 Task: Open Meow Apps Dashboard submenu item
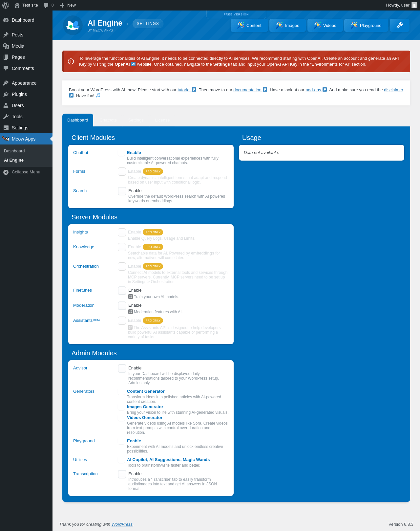pos(14,151)
